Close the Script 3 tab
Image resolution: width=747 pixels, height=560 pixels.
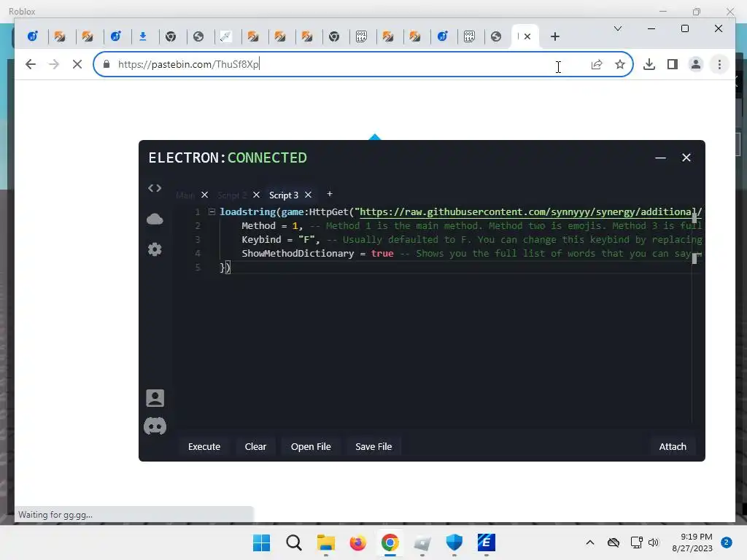point(309,195)
